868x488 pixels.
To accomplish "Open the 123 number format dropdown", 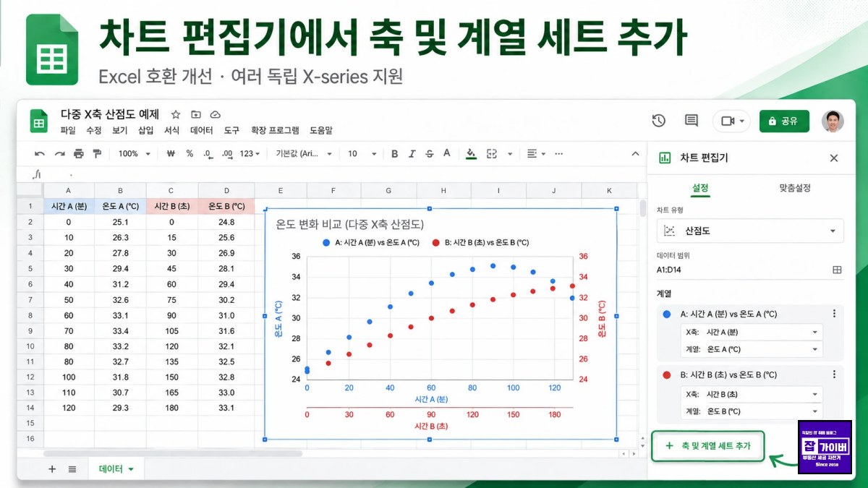I will [250, 154].
